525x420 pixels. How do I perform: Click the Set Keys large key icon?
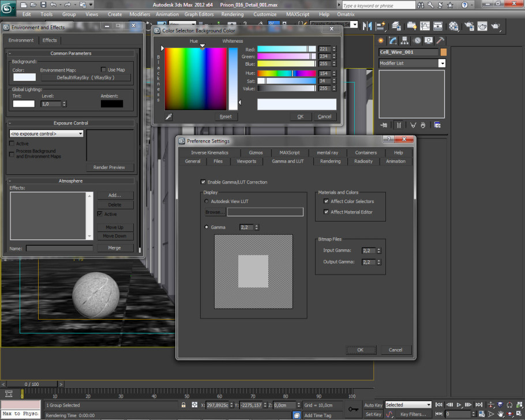click(353, 409)
